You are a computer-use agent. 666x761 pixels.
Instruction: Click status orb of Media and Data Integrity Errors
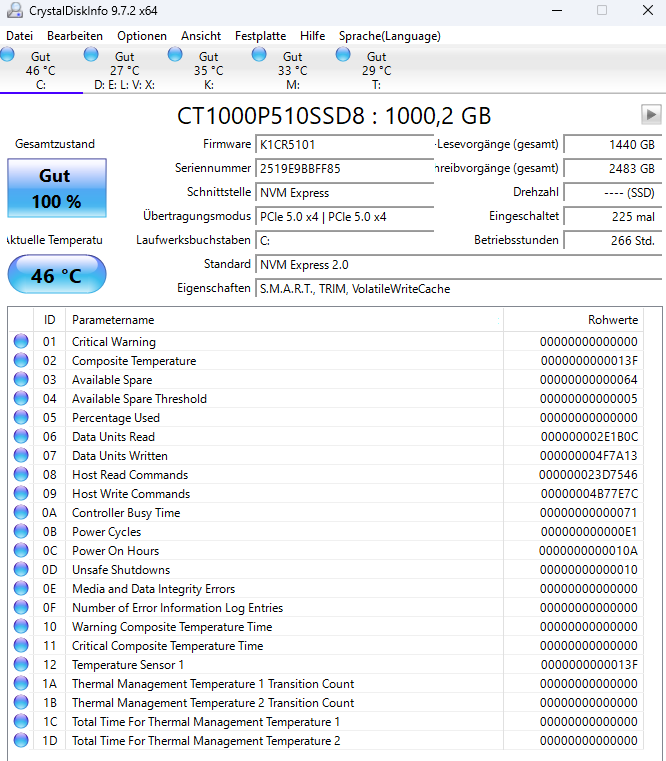coord(21,588)
